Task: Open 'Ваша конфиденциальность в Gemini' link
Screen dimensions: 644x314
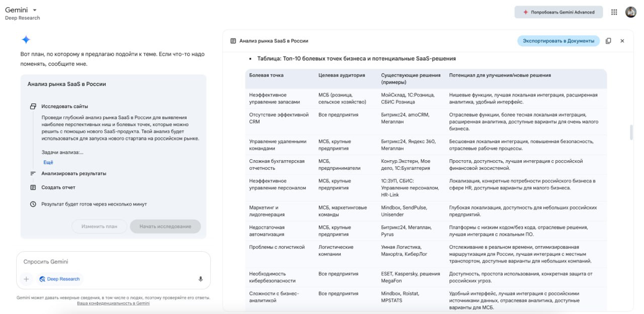Action: coord(113,303)
